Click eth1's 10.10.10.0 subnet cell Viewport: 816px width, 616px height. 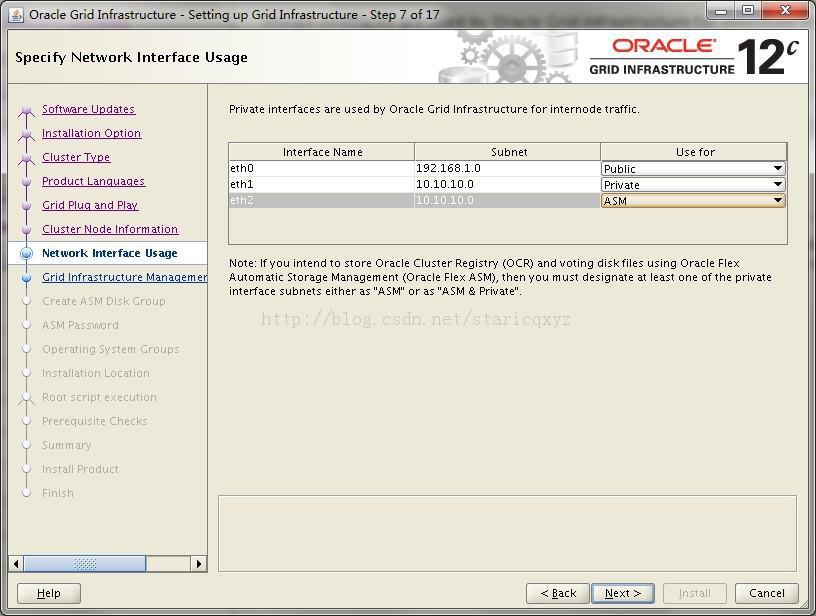pyautogui.click(x=507, y=184)
